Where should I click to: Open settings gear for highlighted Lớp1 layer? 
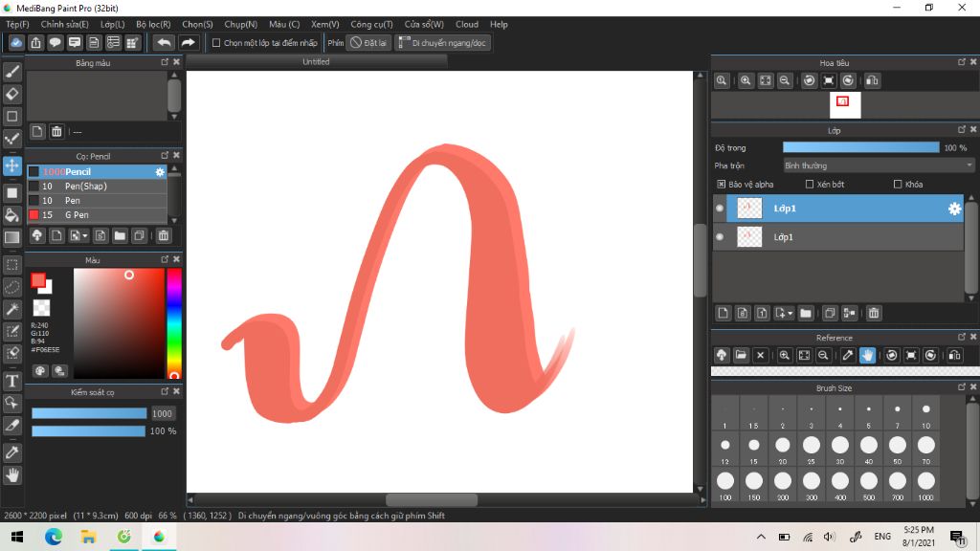pyautogui.click(x=954, y=209)
